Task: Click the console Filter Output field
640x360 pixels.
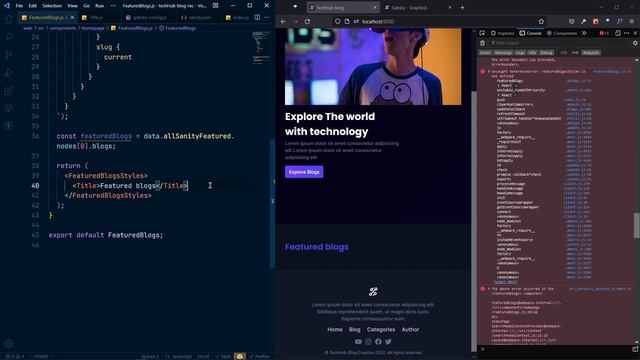Action: pyautogui.click(x=559, y=43)
